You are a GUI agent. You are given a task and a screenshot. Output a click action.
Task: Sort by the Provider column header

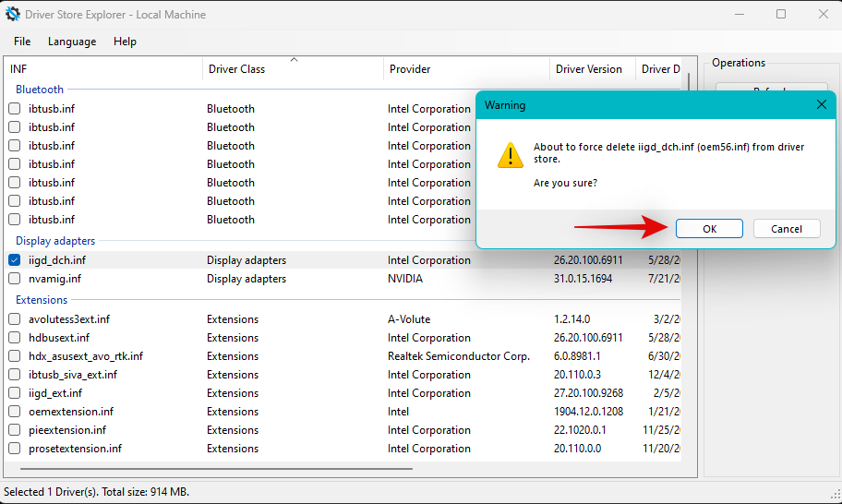466,68
